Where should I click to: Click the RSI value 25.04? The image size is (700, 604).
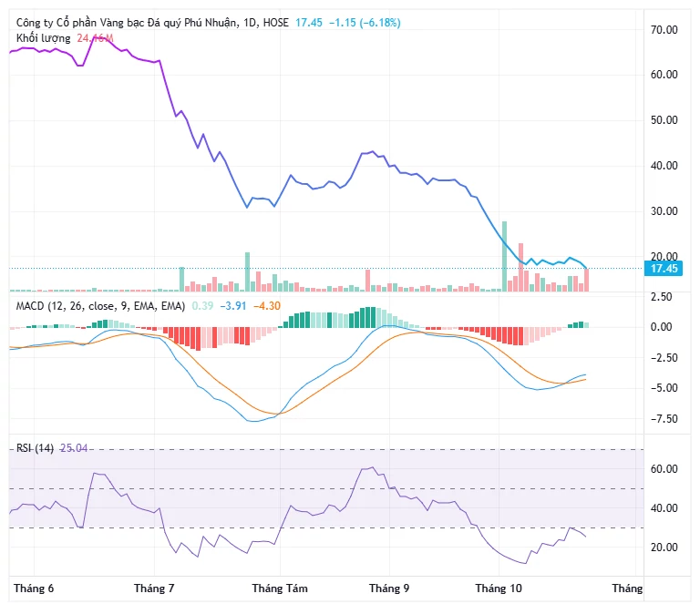74,448
